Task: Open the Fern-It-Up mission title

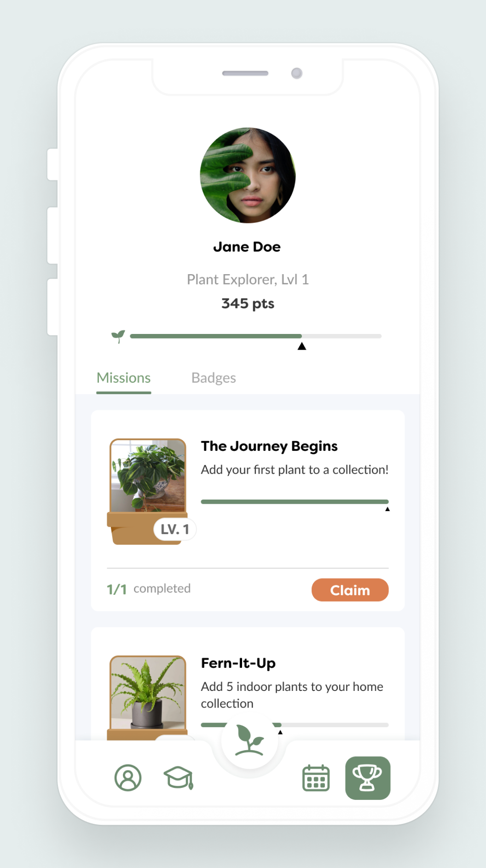Action: [238, 663]
